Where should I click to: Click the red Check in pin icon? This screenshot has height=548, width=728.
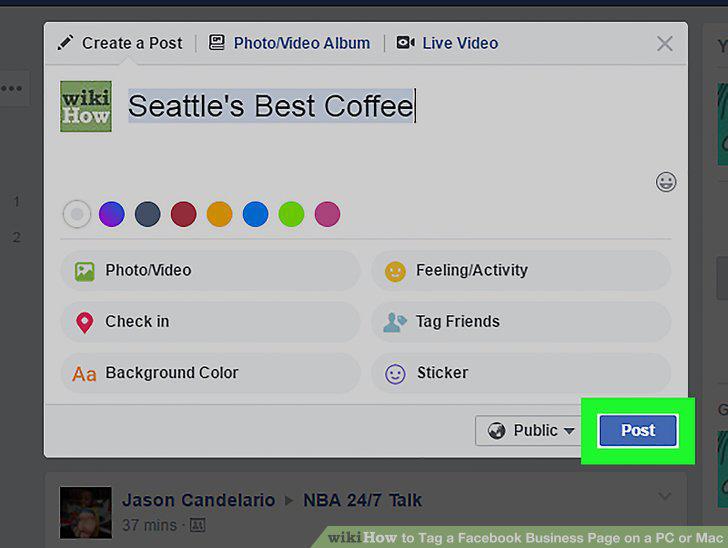click(84, 323)
